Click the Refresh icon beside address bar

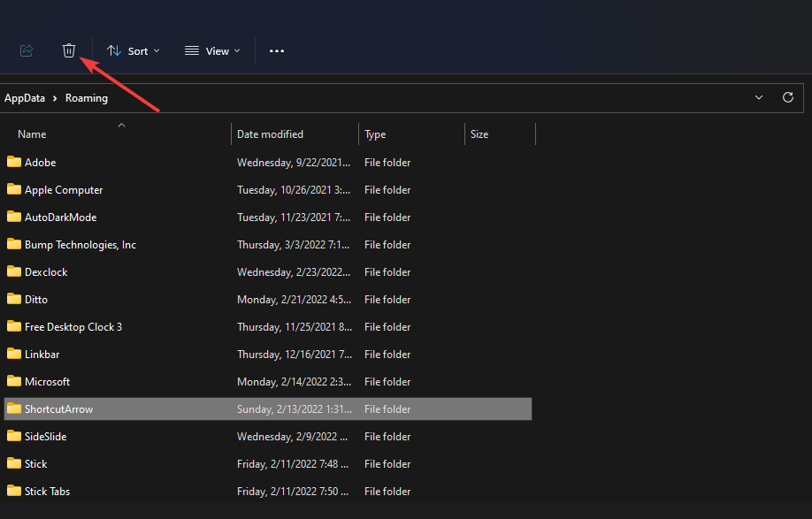[787, 98]
